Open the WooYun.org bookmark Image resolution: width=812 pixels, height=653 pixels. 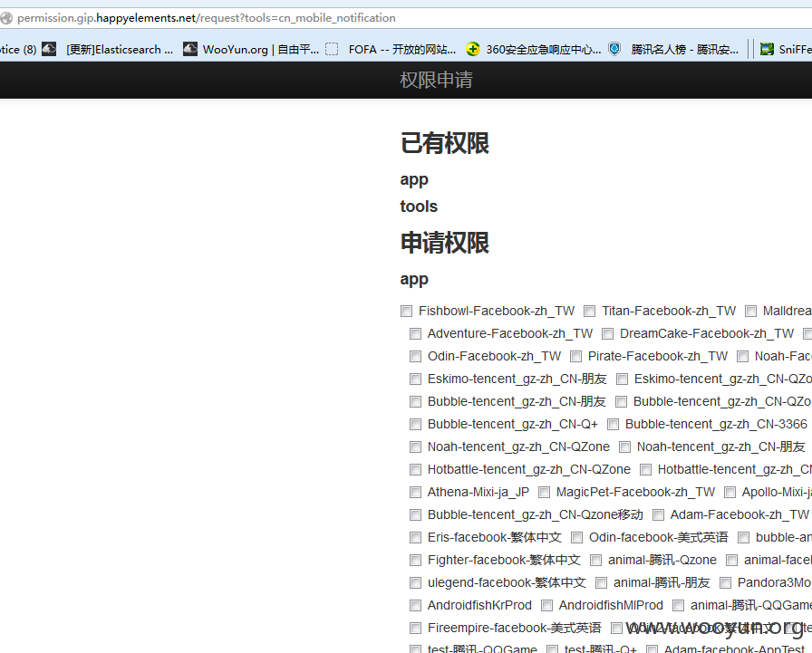tap(260, 50)
